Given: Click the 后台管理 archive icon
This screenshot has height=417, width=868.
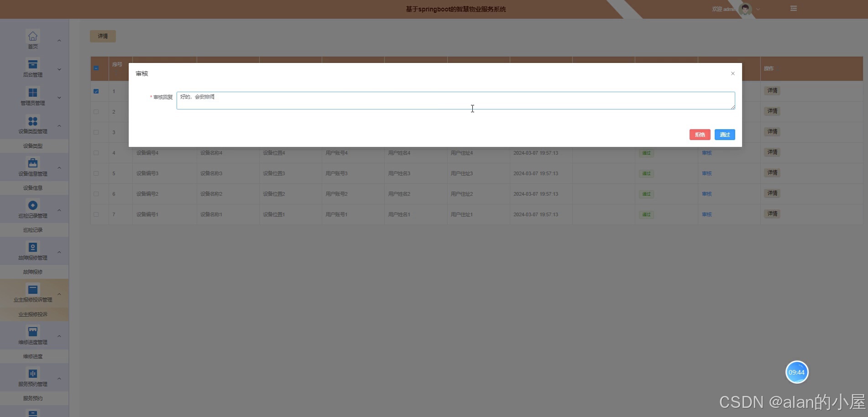Looking at the screenshot, I should coord(33,64).
